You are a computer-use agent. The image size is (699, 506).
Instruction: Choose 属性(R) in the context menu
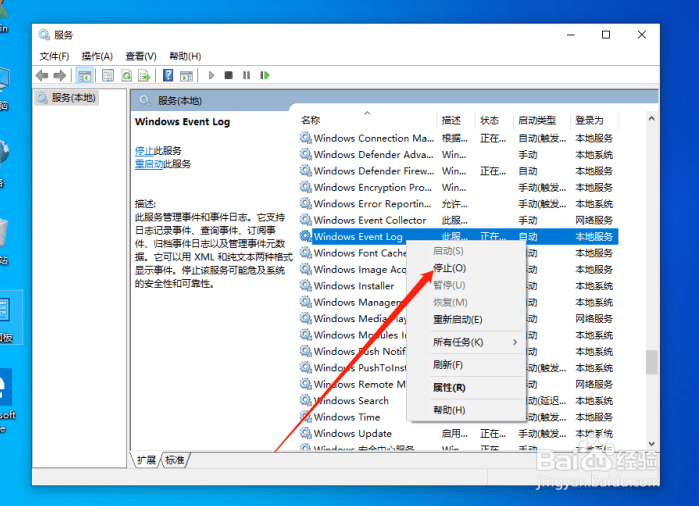[x=449, y=387]
